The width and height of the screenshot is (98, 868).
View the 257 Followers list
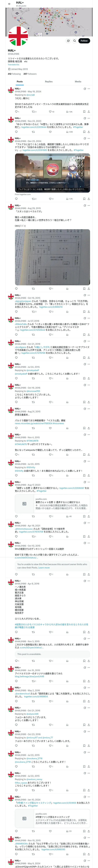30,74
